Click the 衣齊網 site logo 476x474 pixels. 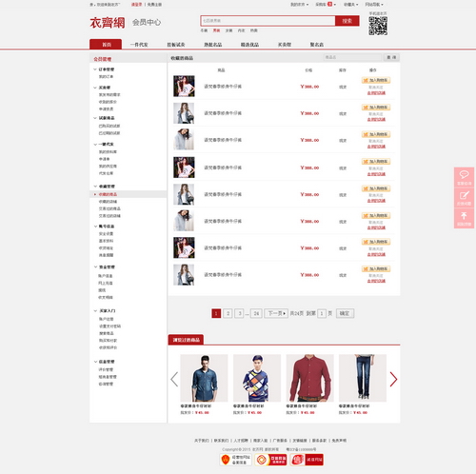click(x=108, y=23)
